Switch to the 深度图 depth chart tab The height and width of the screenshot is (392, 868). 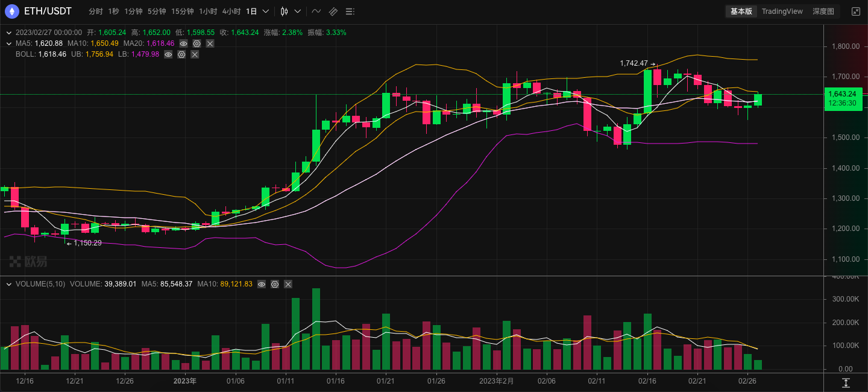pos(823,11)
